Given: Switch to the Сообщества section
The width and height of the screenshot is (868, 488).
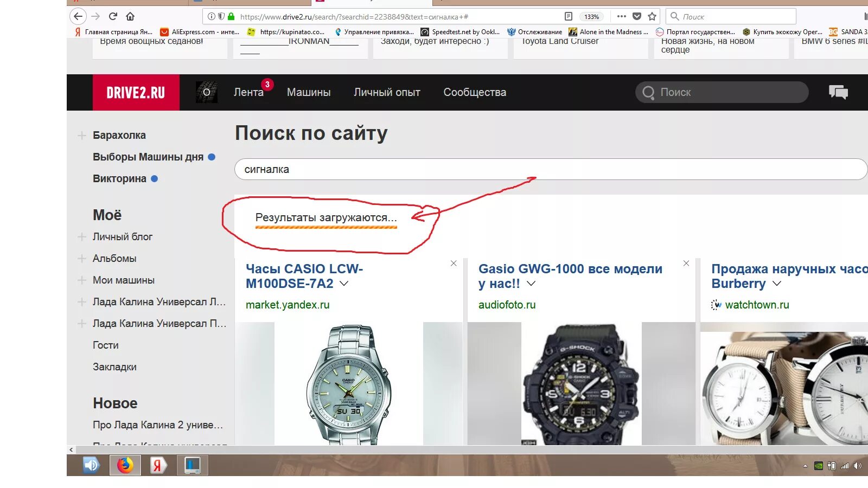Looking at the screenshot, I should (474, 92).
